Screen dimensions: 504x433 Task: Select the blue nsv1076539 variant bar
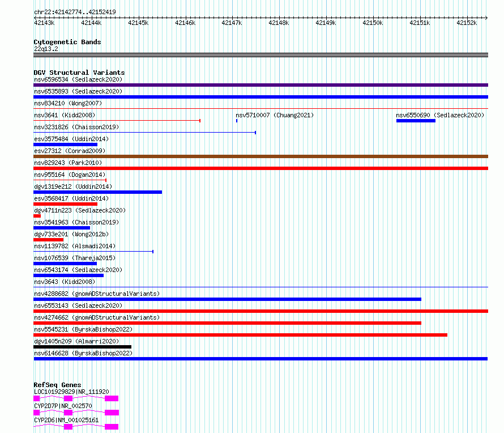pyautogui.click(x=65, y=264)
